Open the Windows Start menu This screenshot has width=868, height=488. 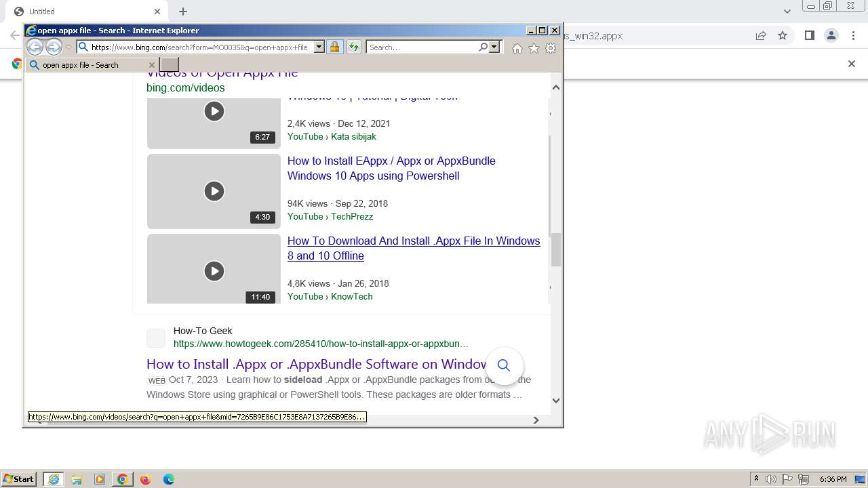[x=19, y=479]
